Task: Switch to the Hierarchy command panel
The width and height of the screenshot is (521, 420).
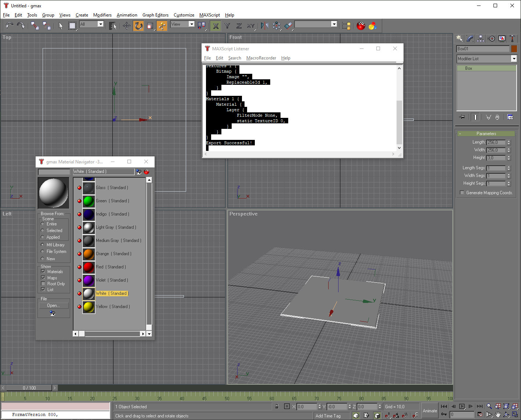Action: pos(481,39)
